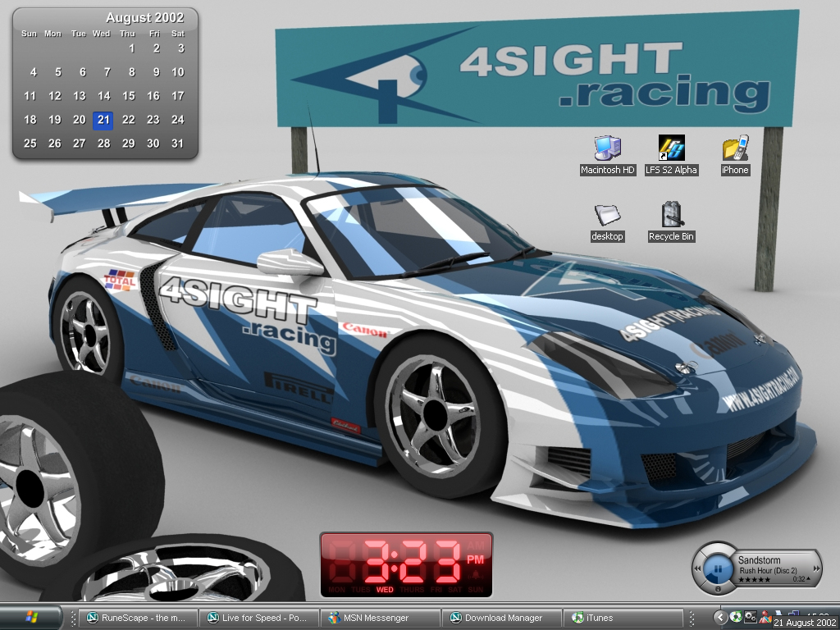Select August 25 on the calendar
This screenshot has width=840, height=630.
(30, 144)
